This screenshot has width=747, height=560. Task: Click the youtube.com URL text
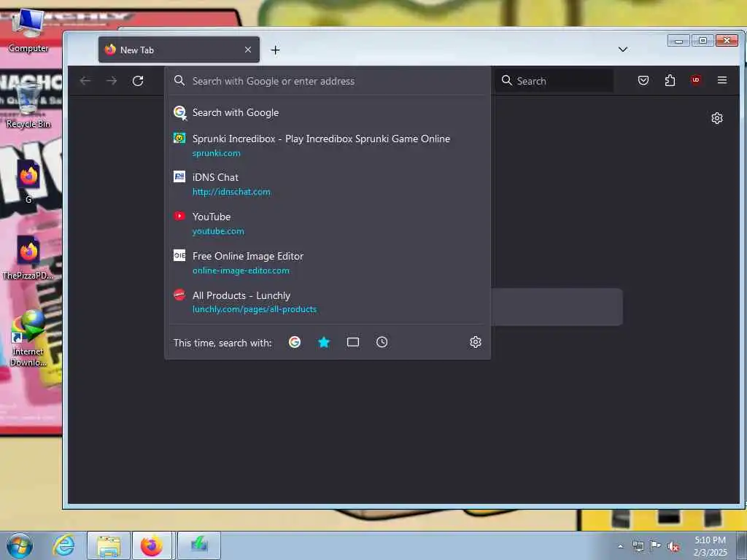coord(218,231)
